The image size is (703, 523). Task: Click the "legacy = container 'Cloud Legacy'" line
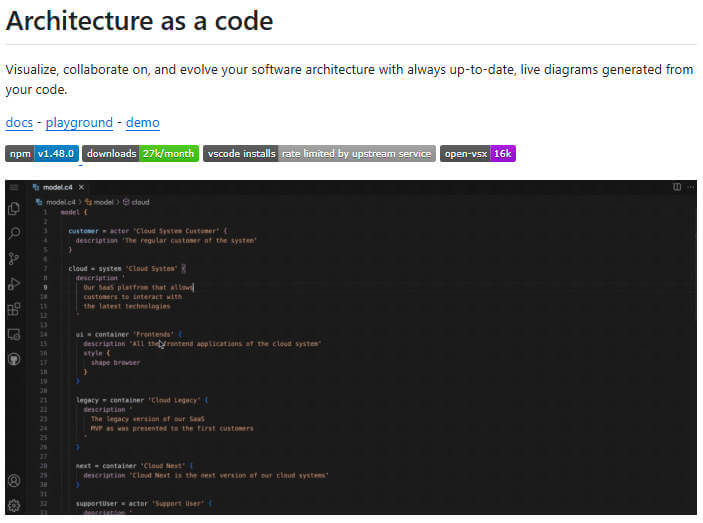(142, 400)
